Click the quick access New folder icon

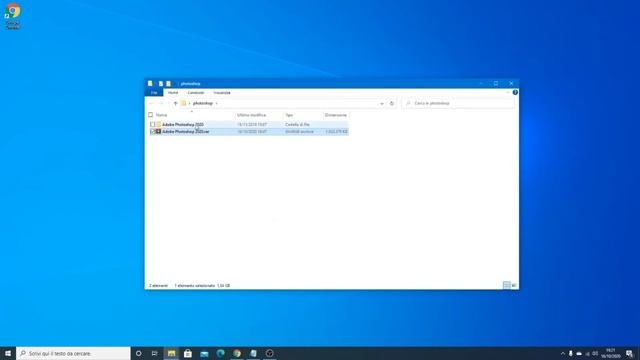click(x=168, y=84)
